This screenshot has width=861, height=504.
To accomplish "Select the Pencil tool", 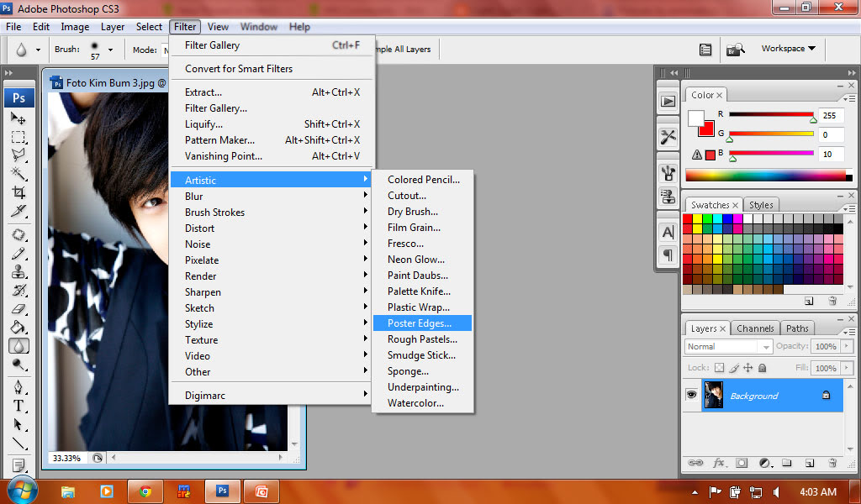I will coord(18,254).
